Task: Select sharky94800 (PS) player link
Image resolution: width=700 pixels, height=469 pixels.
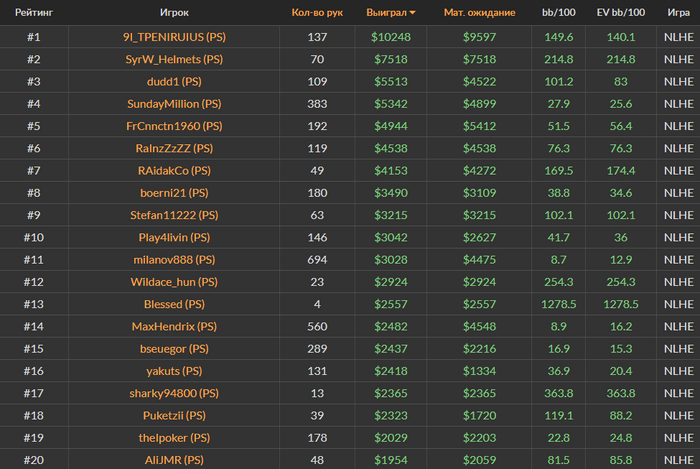Action: pos(174,393)
